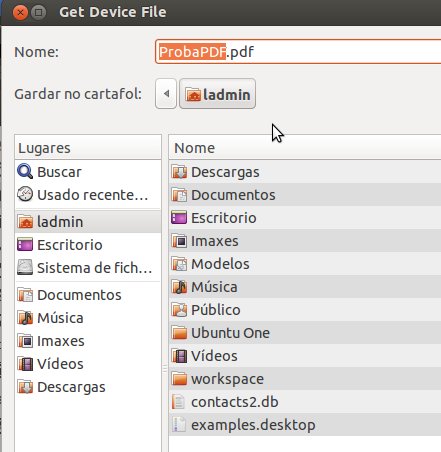This screenshot has width=441, height=452.
Task: Click the Sistema de ficheiros drive icon
Action: (25, 267)
